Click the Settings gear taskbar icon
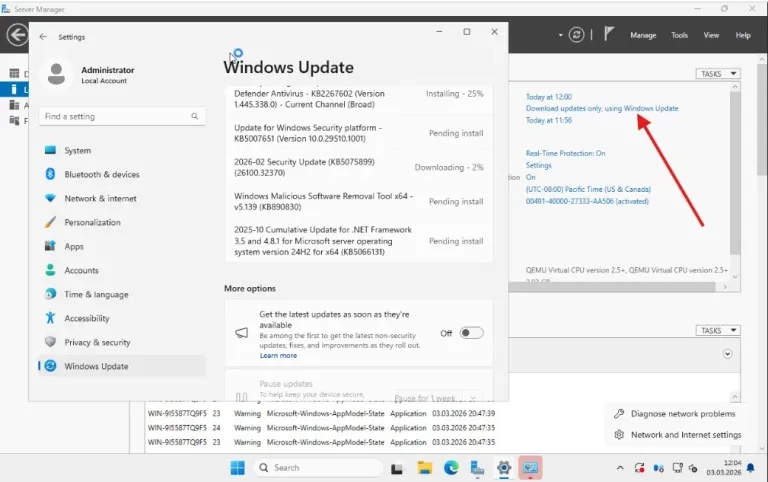768x482 pixels. [504, 468]
